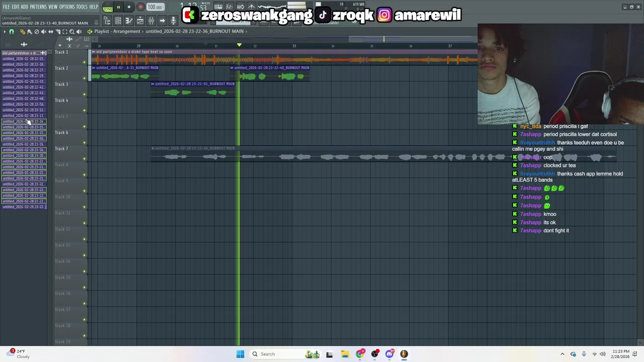This screenshot has width=644, height=362.
Task: Click the untitled 23-22-36_BURNOUT MAIN breadcrumb
Action: pyautogui.click(x=195, y=31)
